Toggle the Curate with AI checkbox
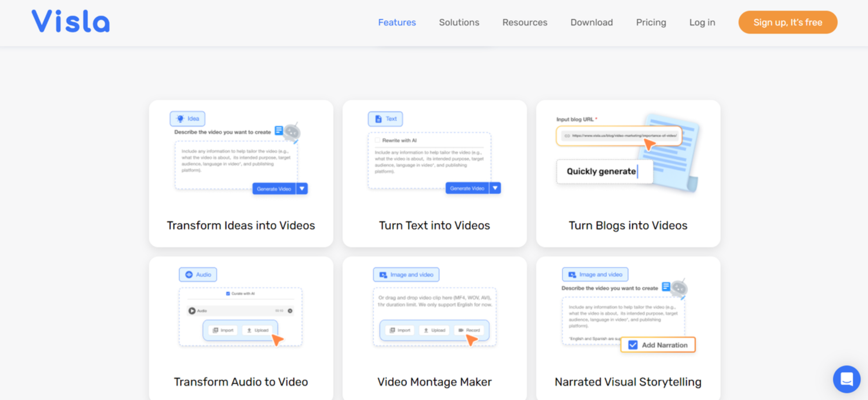The height and width of the screenshot is (400, 868). tap(228, 294)
